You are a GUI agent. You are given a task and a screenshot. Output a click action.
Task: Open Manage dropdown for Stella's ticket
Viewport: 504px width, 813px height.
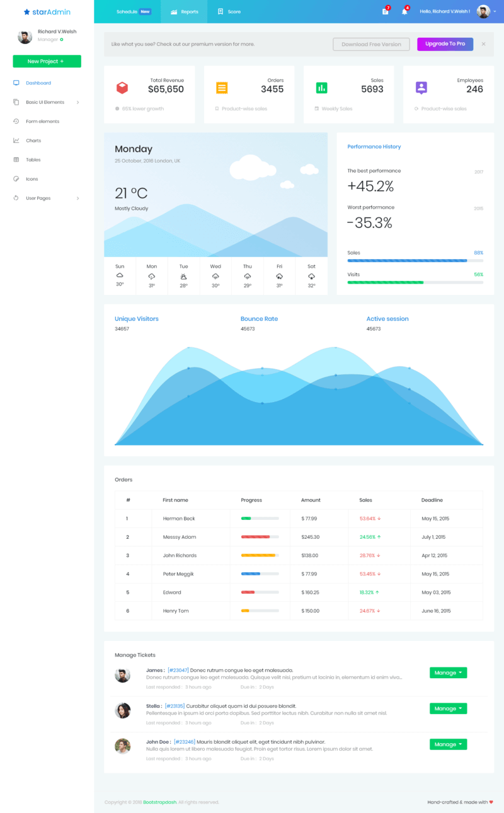448,708
